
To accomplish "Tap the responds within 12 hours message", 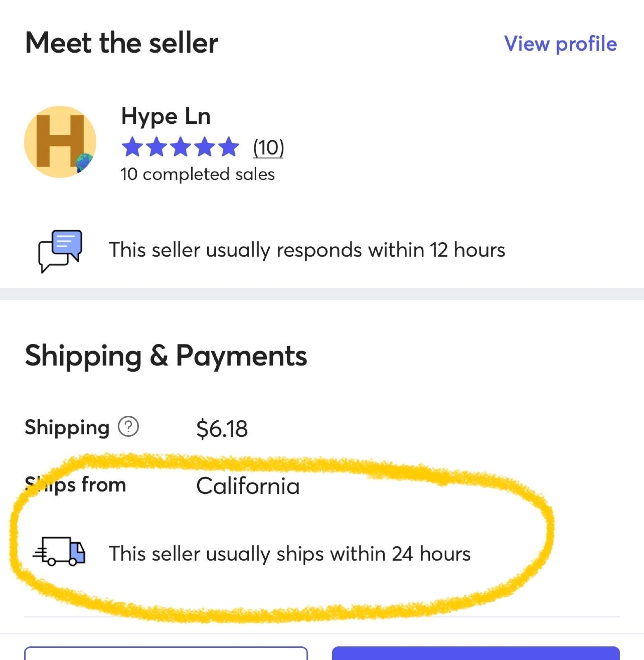I will point(307,250).
